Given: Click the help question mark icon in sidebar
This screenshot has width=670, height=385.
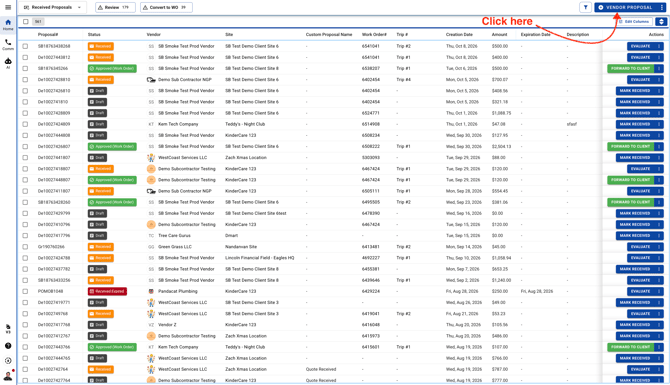Looking at the screenshot, I should [8, 346].
